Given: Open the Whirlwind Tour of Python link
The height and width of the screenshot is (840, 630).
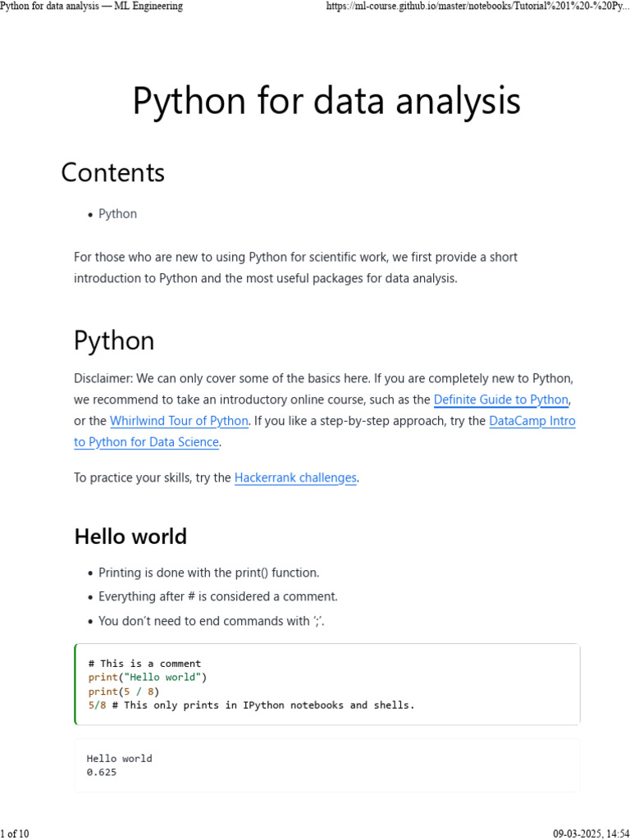Looking at the screenshot, I should coord(179,421).
